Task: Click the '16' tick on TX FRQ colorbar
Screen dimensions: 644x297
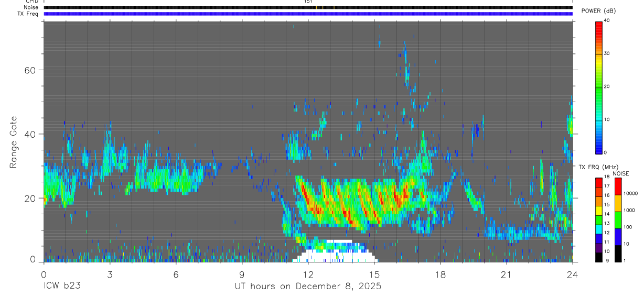Action: click(x=607, y=195)
